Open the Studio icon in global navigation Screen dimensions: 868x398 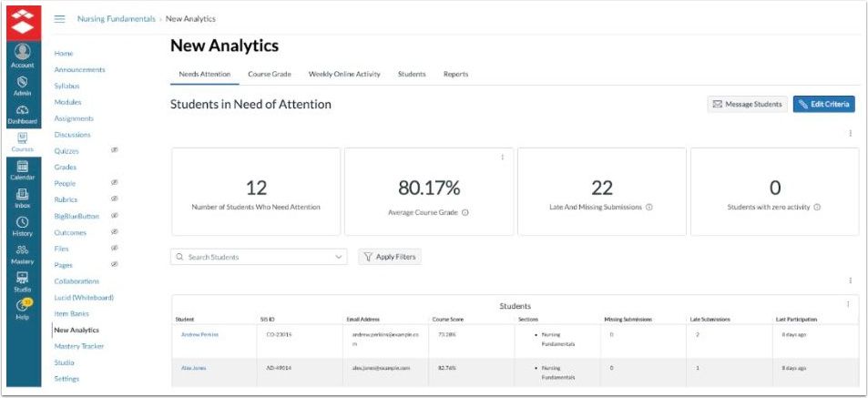tap(23, 281)
